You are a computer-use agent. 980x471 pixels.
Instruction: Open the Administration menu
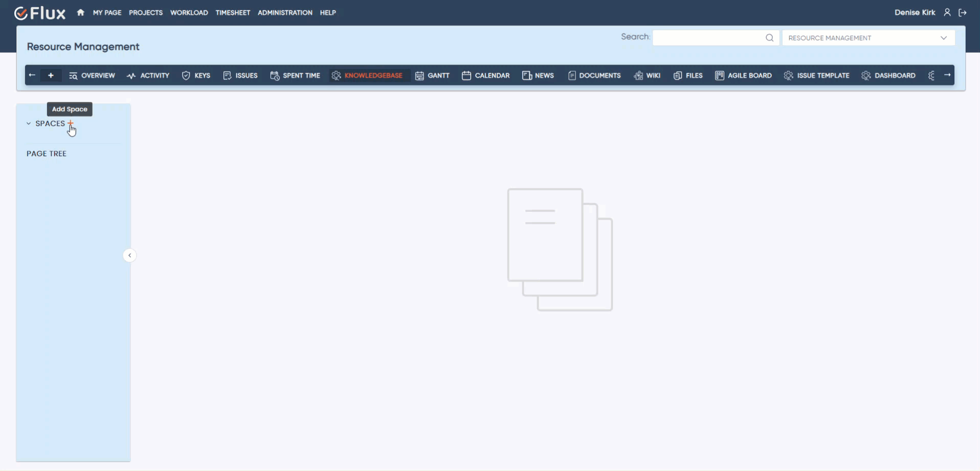[x=285, y=12]
